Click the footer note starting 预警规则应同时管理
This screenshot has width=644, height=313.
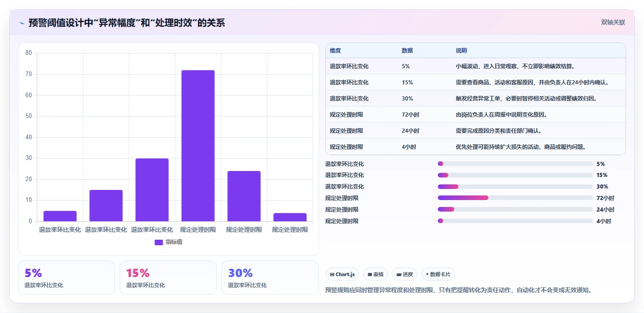458,290
